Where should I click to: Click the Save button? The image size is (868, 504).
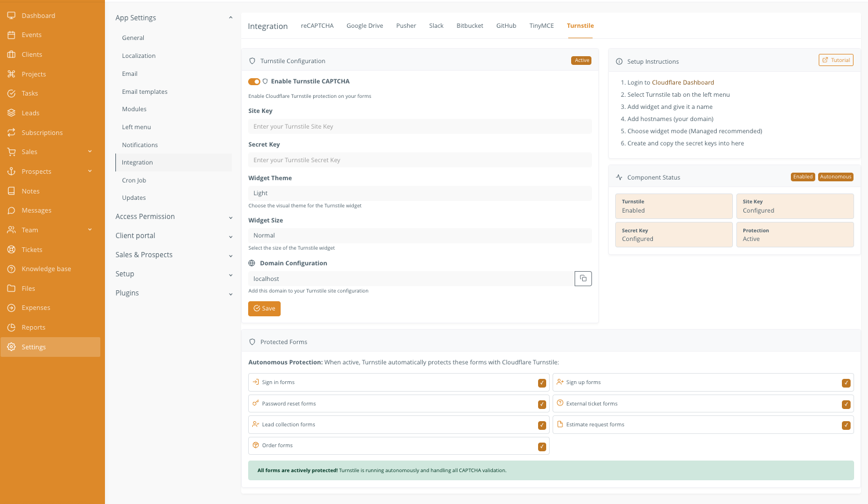click(264, 308)
